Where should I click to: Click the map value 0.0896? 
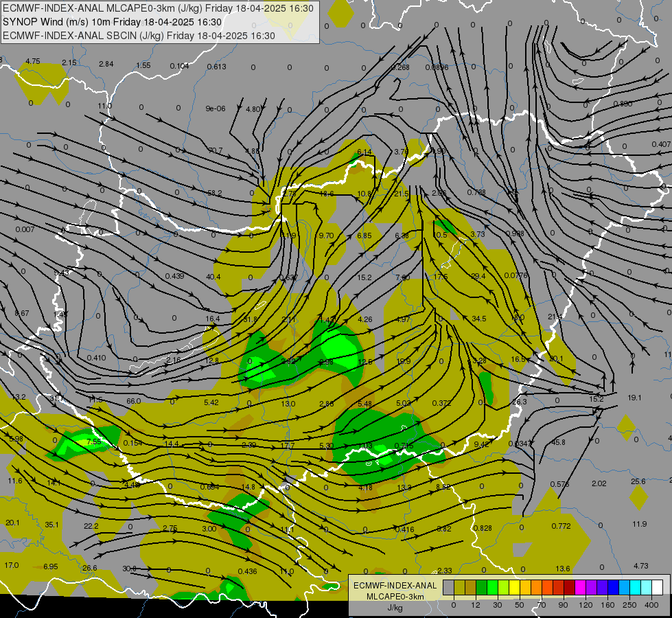437,67
